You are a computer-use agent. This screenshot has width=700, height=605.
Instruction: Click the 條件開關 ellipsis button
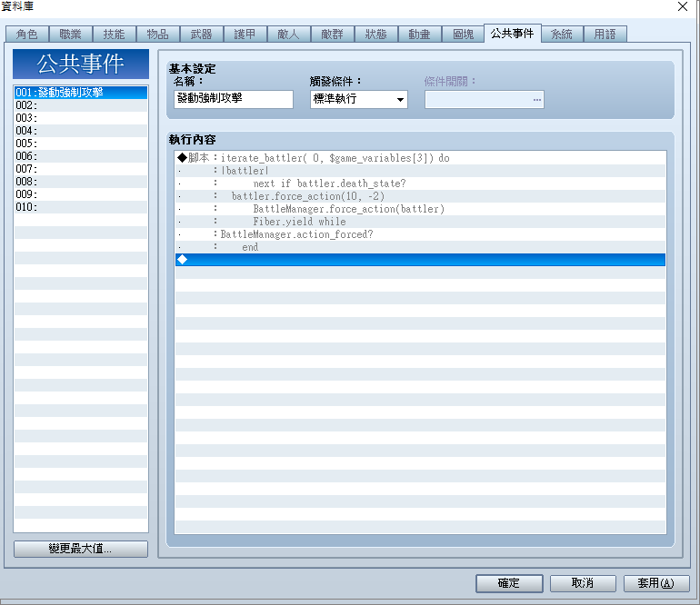[x=536, y=100]
